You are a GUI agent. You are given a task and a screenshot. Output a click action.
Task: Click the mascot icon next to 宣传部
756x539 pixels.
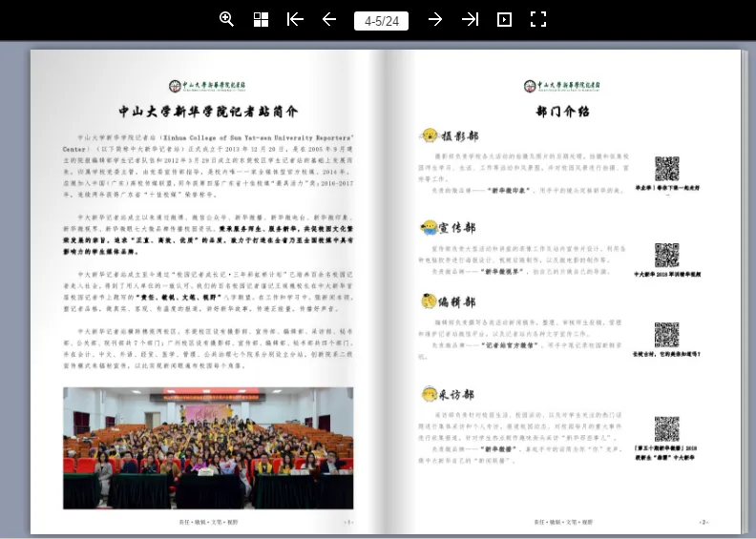429,227
